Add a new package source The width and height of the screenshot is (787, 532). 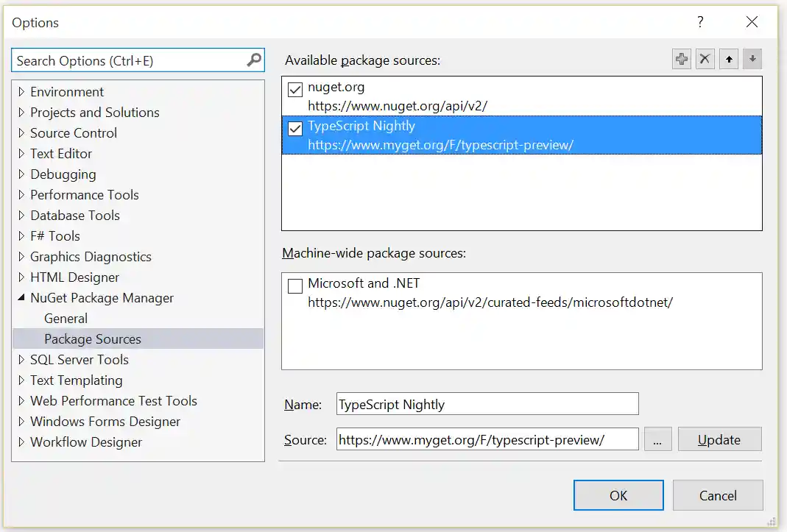[681, 59]
